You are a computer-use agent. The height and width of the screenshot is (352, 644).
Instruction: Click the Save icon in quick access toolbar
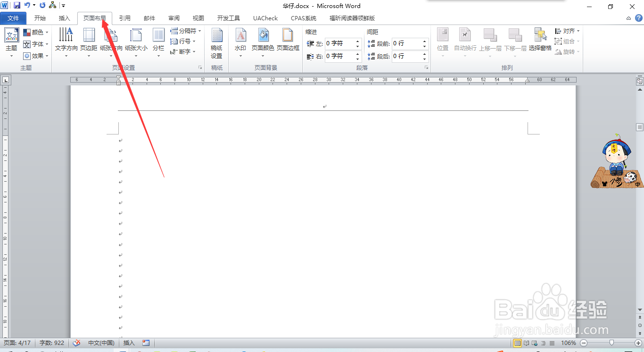(x=17, y=6)
